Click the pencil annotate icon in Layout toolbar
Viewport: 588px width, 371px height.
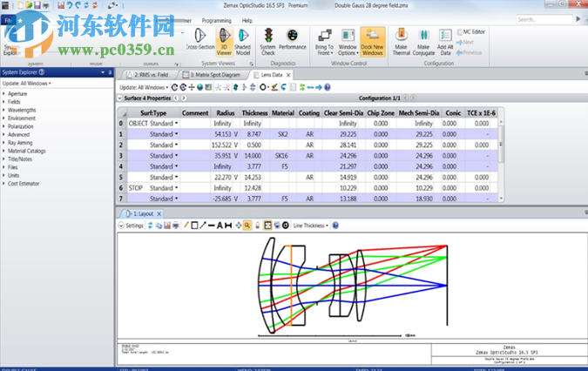[186, 226]
